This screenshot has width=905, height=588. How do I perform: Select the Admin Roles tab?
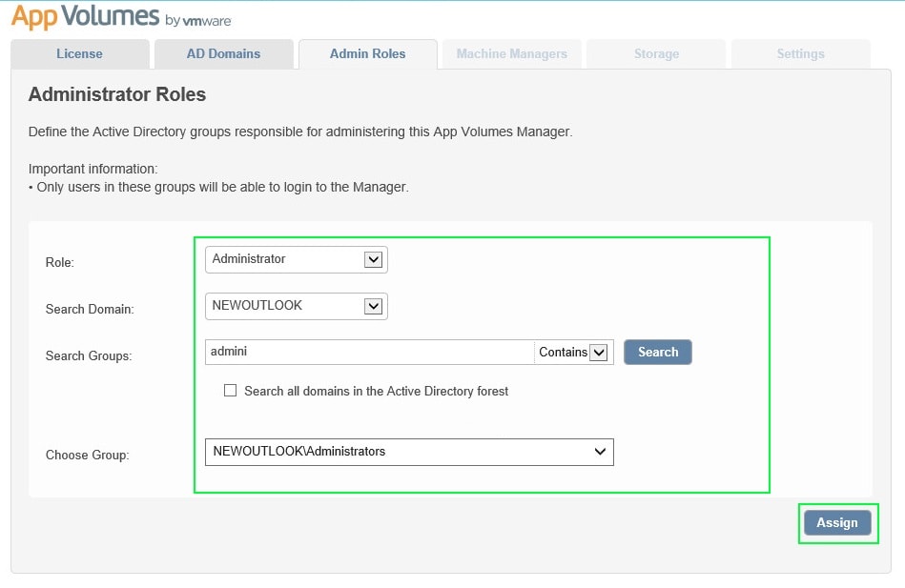367,54
